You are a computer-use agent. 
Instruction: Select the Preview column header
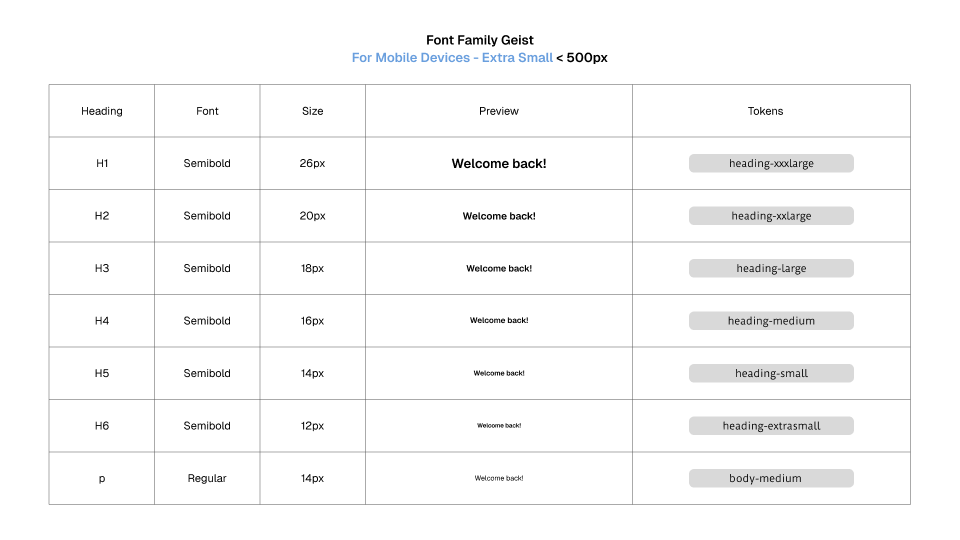(499, 111)
